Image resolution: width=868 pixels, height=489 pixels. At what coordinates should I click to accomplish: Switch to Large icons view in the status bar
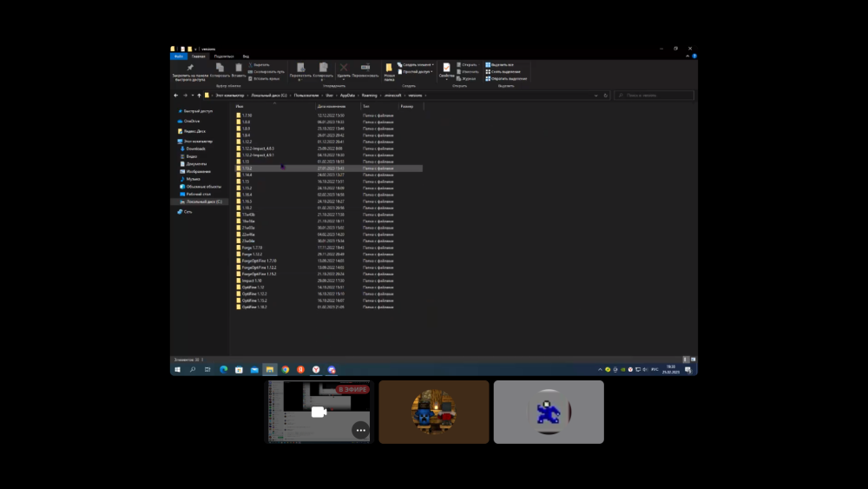click(693, 360)
